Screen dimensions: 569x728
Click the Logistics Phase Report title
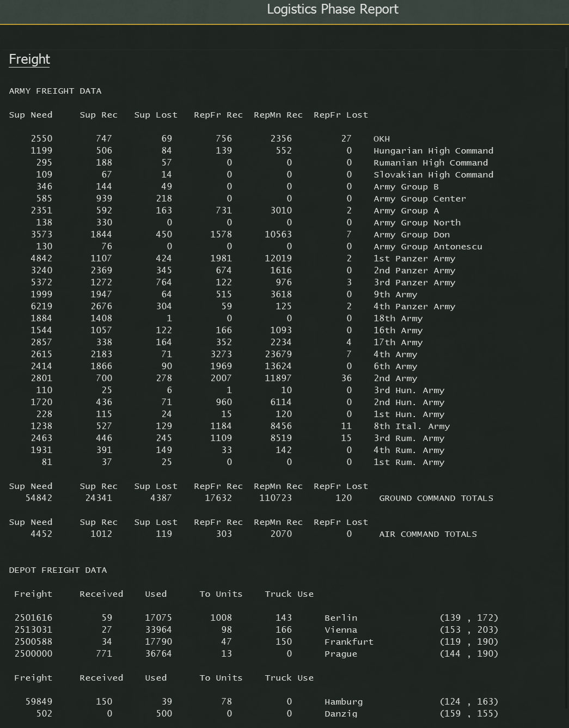(333, 9)
